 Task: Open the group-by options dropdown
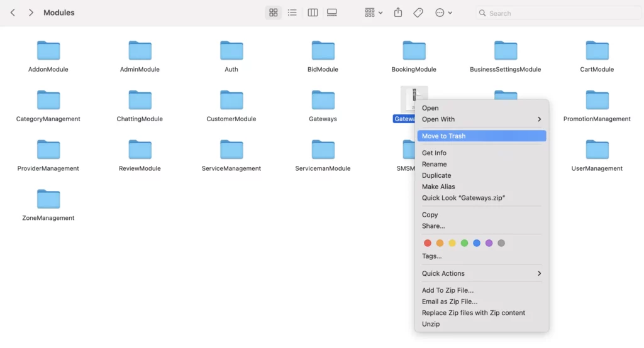374,13
